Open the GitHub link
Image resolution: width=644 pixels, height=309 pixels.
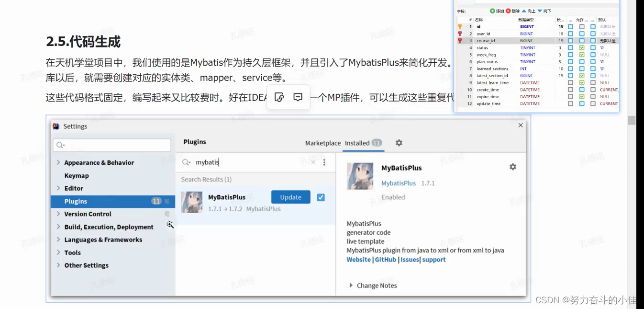pyautogui.click(x=386, y=260)
